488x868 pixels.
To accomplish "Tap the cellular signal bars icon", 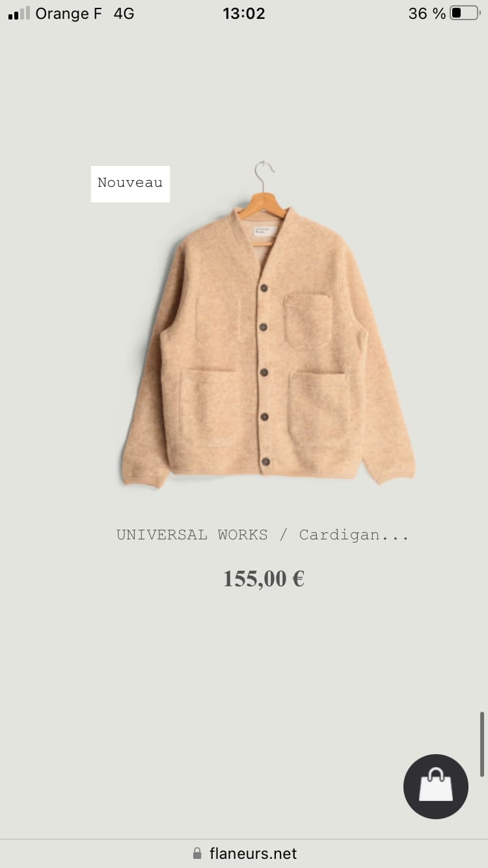I will [19, 13].
